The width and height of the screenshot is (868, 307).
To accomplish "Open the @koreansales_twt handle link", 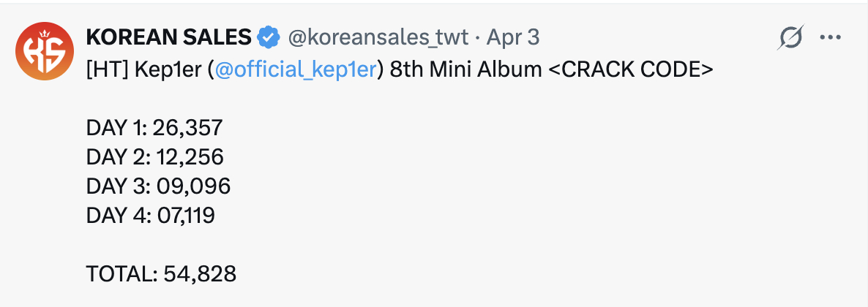I will 379,37.
